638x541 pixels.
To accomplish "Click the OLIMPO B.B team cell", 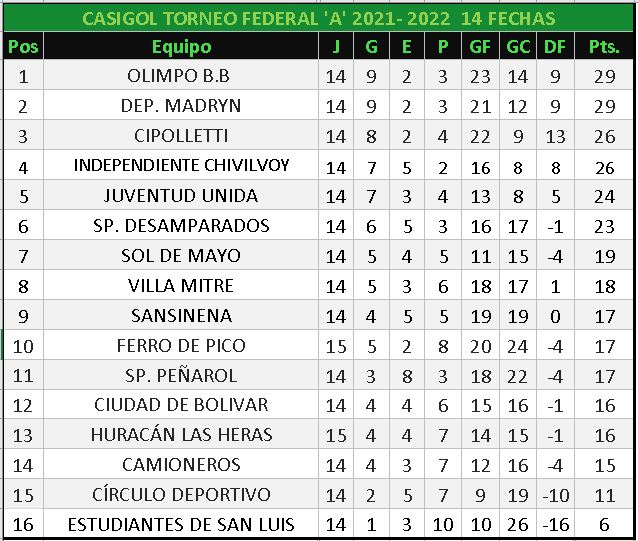I will click(x=181, y=76).
